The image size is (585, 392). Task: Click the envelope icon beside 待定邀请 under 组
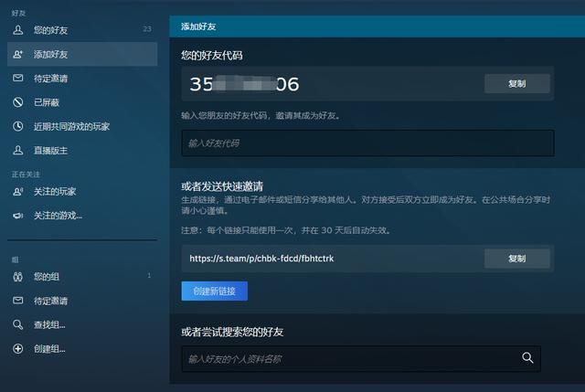tap(18, 301)
